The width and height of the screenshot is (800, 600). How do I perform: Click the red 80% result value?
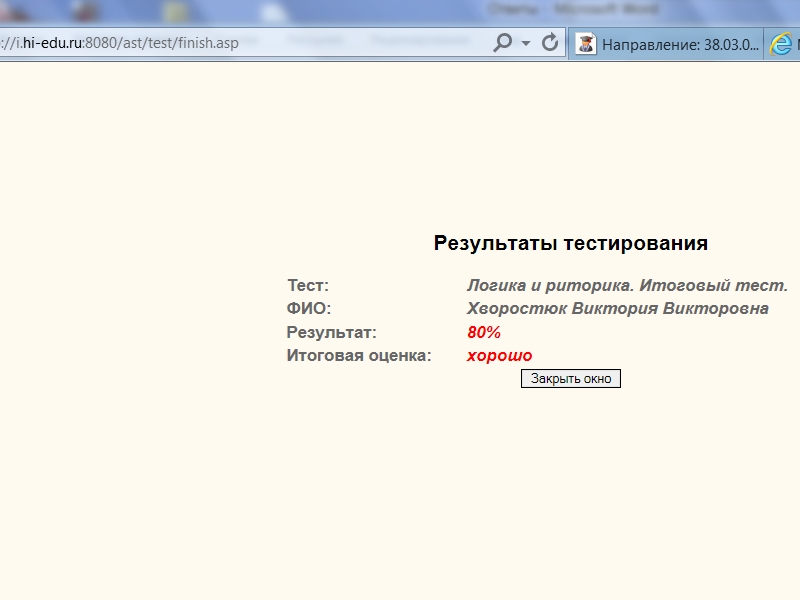point(483,333)
